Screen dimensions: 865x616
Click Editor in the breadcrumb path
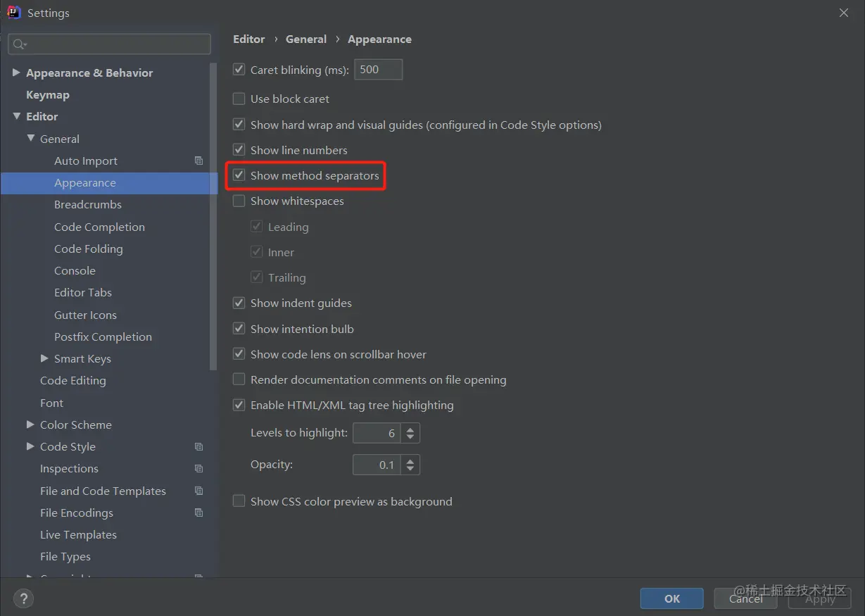pyautogui.click(x=249, y=39)
